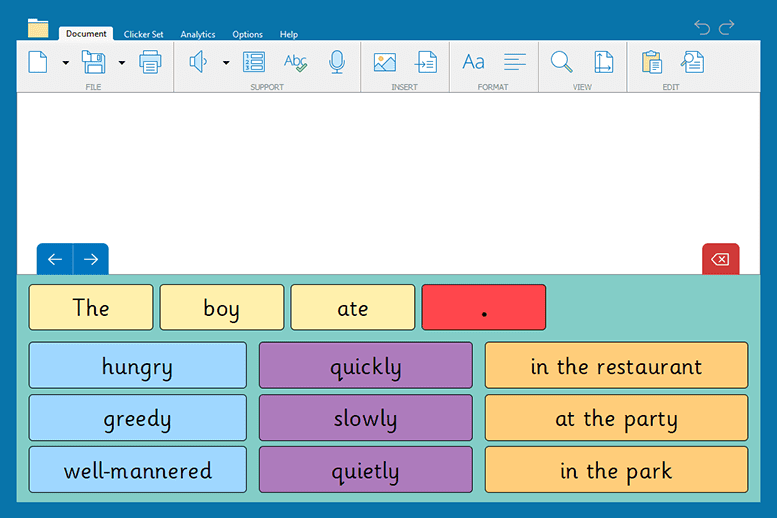Select the word cell 'boy'
The image size is (777, 518).
222,307
